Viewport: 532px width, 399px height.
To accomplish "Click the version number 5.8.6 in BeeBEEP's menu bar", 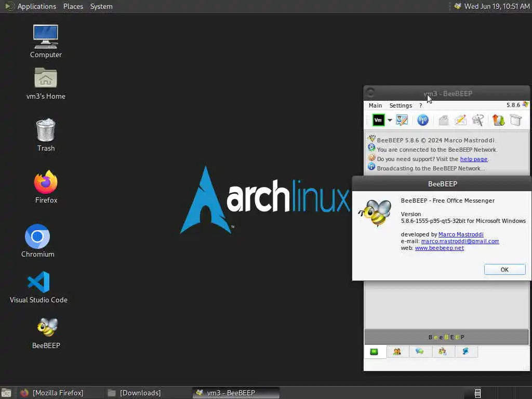I will click(x=513, y=105).
